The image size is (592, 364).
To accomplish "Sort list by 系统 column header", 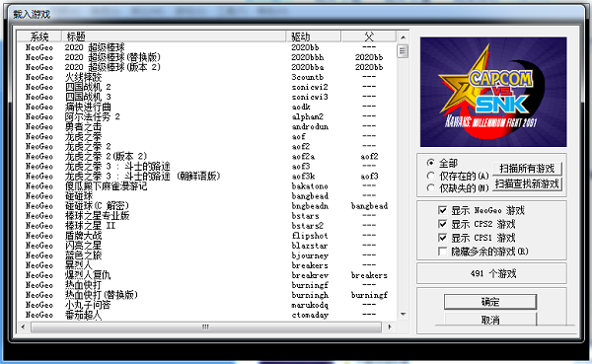I will point(39,36).
